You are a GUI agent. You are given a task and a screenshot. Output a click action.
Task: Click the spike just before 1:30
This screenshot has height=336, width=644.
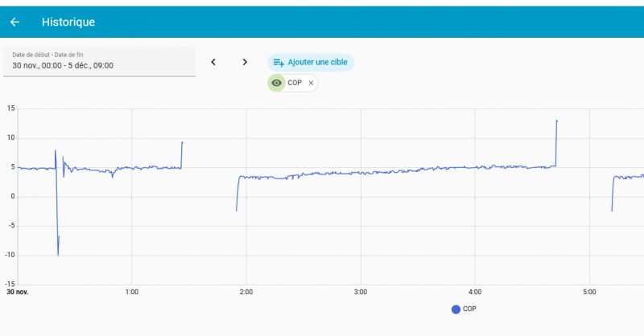pos(182,143)
